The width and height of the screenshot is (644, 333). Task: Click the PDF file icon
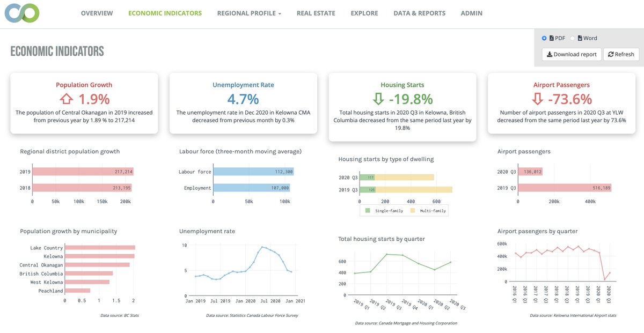(x=551, y=38)
